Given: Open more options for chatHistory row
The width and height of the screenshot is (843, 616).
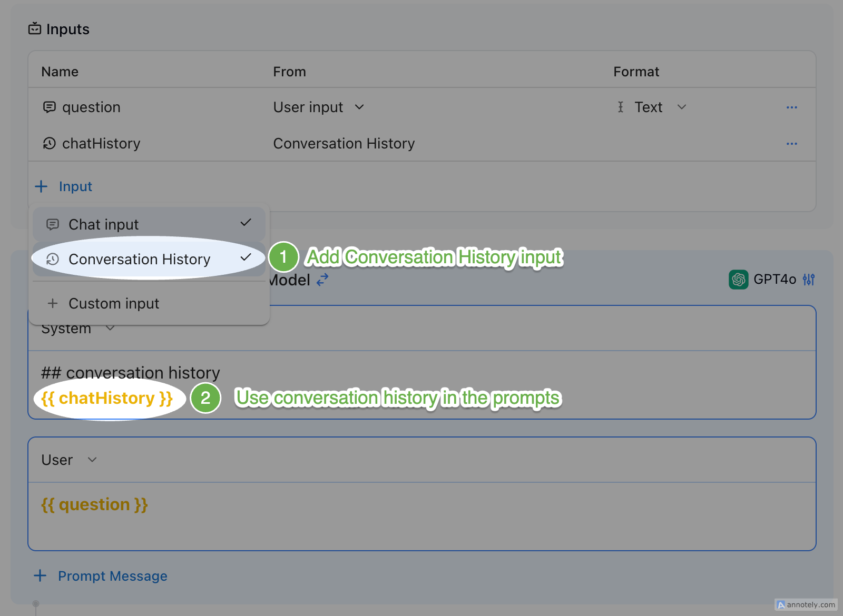Looking at the screenshot, I should pos(791,143).
